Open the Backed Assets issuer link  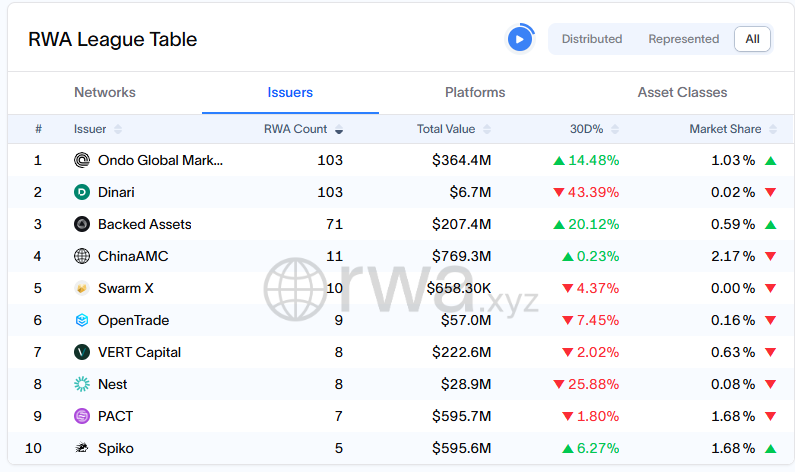point(145,224)
